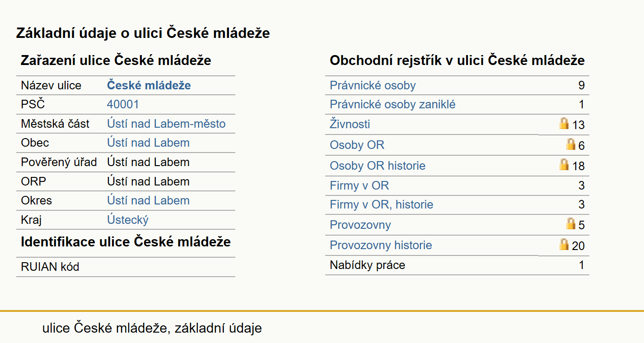Click the lock icon next to Osoby OR
Image resolution: width=644 pixels, height=343 pixels.
click(571, 144)
